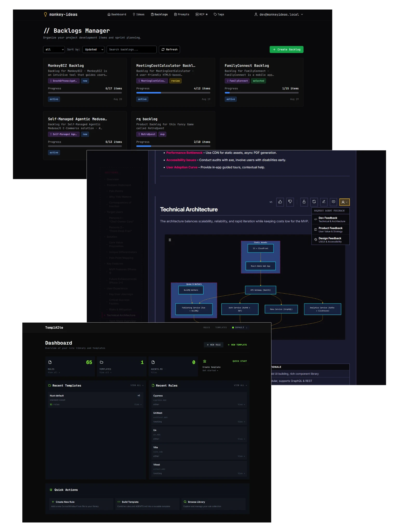Screen dimensions: 399x532
Task: Focus the Search backlogs input field
Action: click(x=131, y=50)
